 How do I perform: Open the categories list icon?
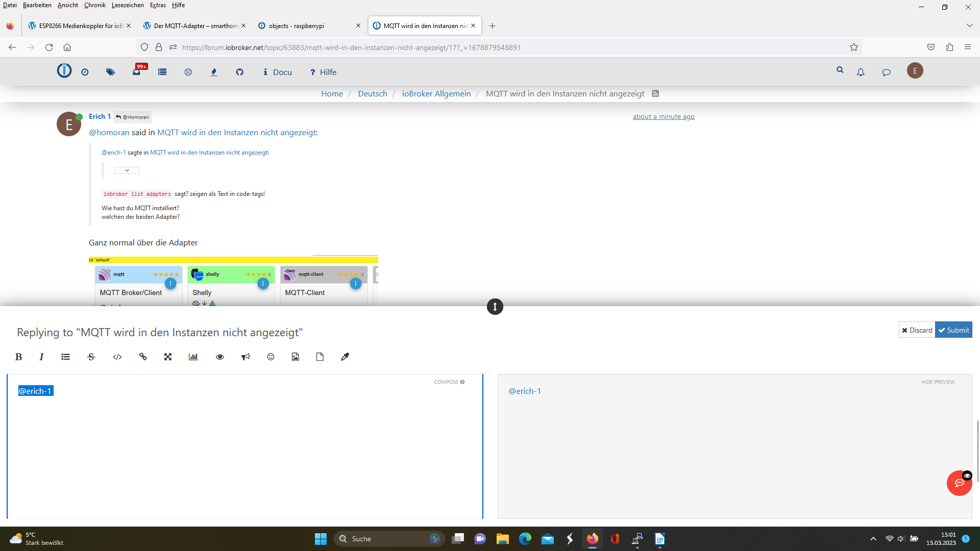162,72
